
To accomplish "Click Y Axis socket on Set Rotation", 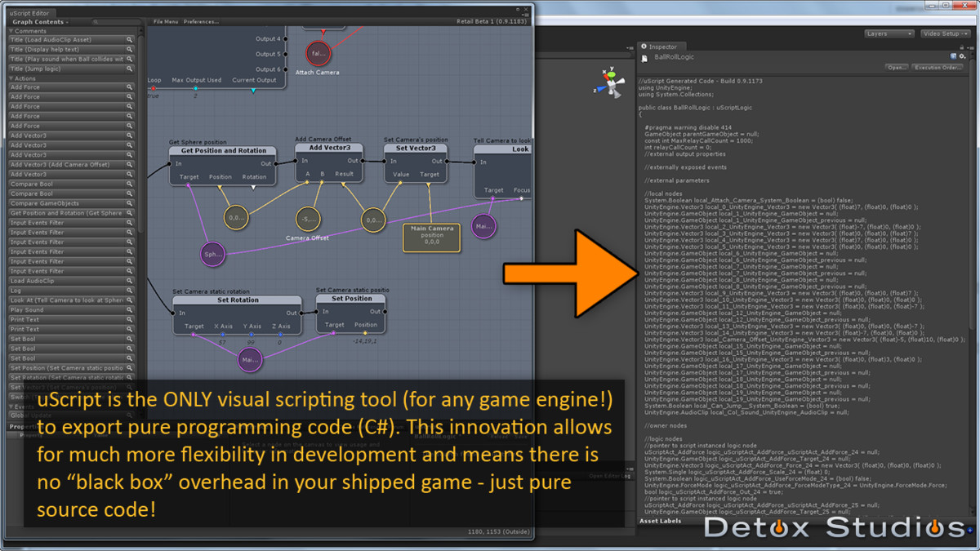I will [252, 335].
